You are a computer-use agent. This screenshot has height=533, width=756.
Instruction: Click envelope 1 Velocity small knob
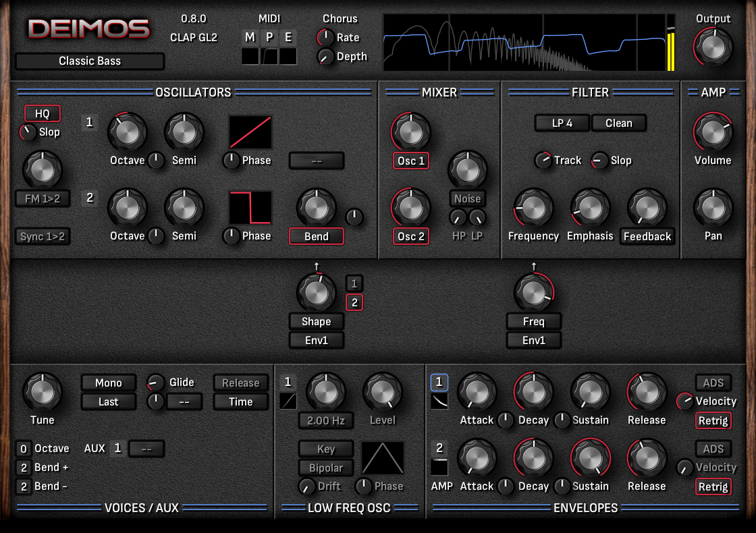[684, 401]
